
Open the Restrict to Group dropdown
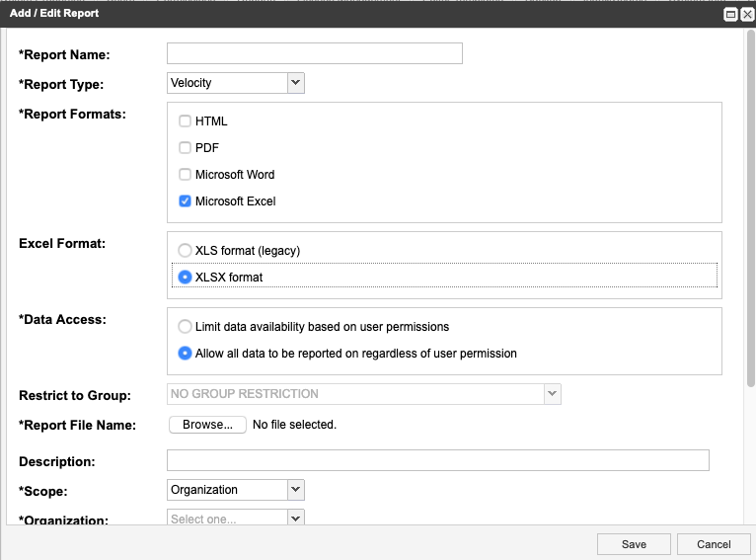pos(364,394)
